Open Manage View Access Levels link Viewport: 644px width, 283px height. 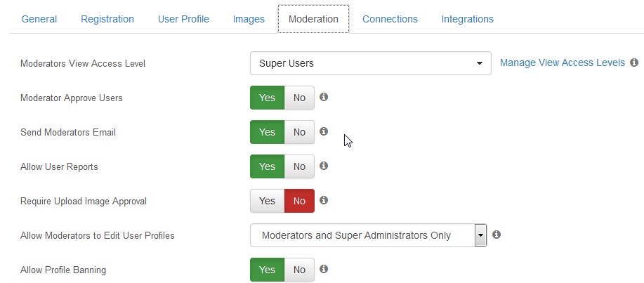563,62
